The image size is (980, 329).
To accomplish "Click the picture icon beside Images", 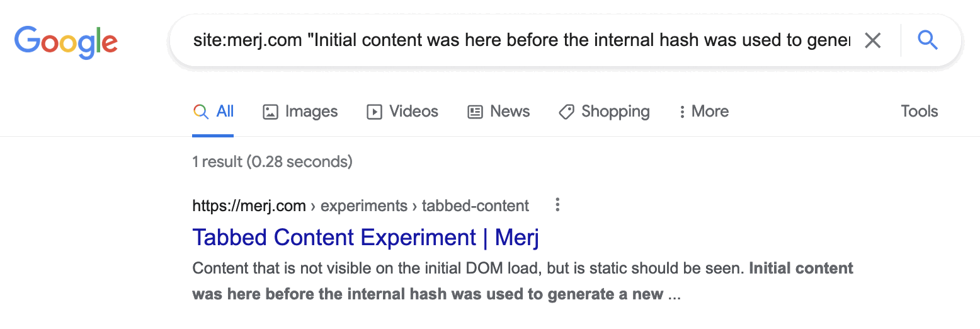I will click(270, 112).
